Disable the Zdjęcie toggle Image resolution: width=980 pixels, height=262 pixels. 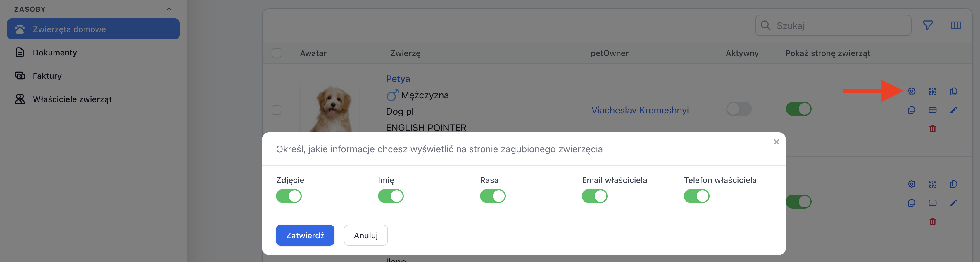[289, 196]
